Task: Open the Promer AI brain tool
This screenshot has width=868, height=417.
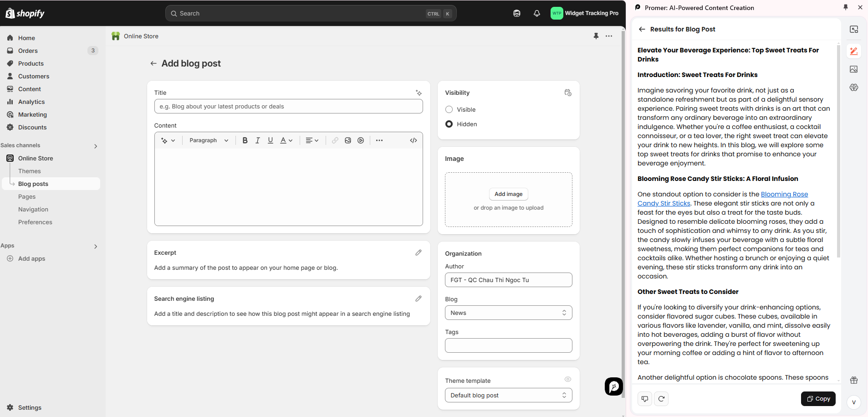Action: click(854, 88)
